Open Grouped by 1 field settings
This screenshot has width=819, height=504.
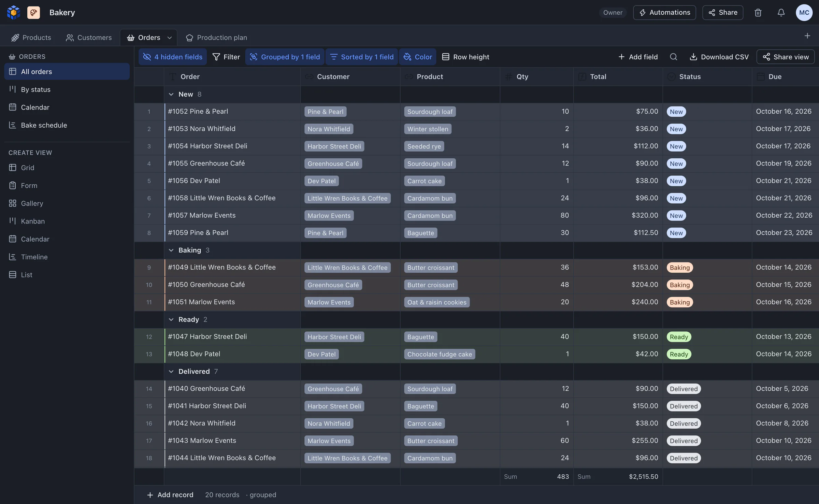(x=285, y=57)
